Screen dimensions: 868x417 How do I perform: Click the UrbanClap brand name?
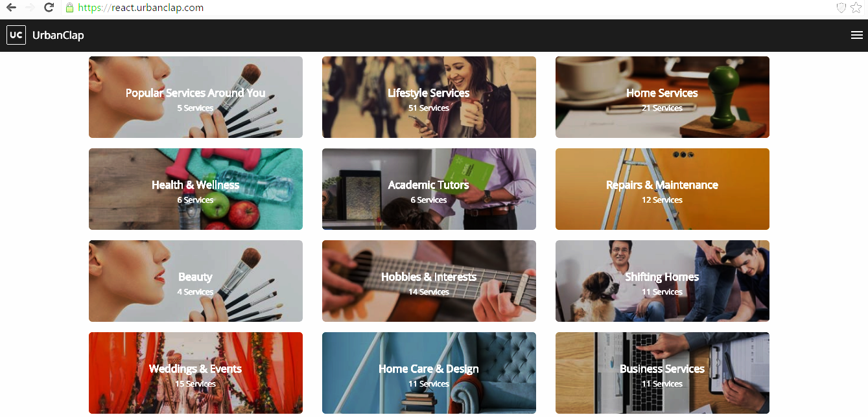point(58,36)
